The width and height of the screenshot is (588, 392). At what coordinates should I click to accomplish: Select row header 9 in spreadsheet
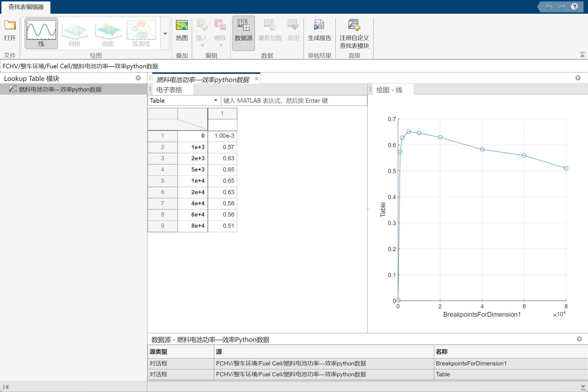(x=162, y=226)
